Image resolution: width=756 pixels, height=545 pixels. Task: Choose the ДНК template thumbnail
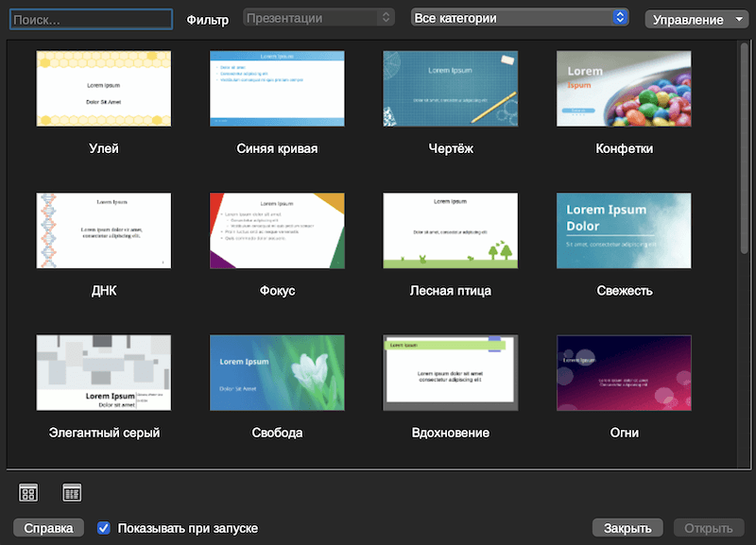[x=104, y=231]
